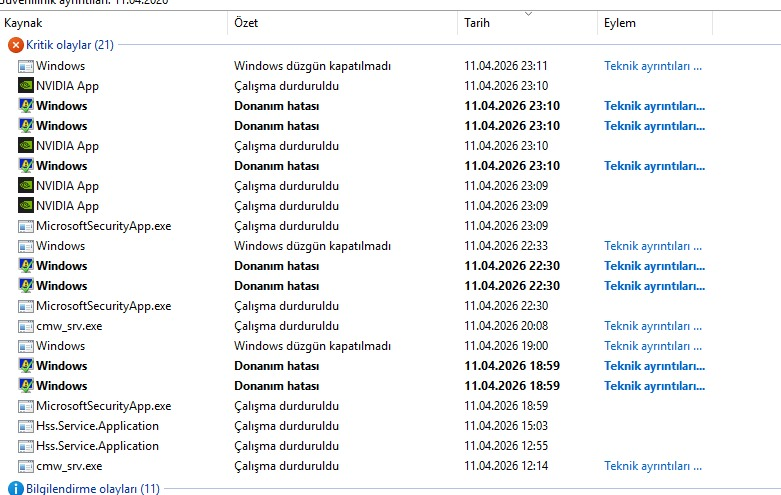
Task: Select 'Windows düzgün kapatılmadı' summary dated 23:11
Action: [x=312, y=66]
